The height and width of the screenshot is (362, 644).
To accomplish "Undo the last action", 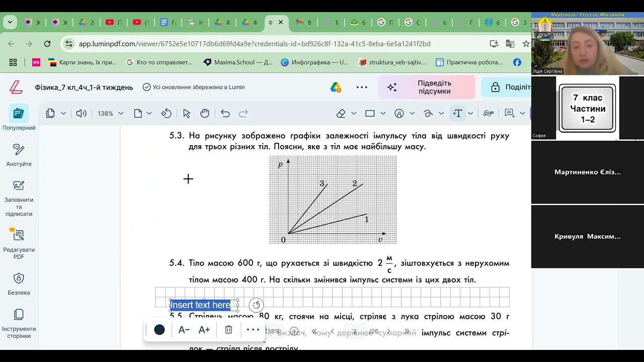I will (225, 114).
